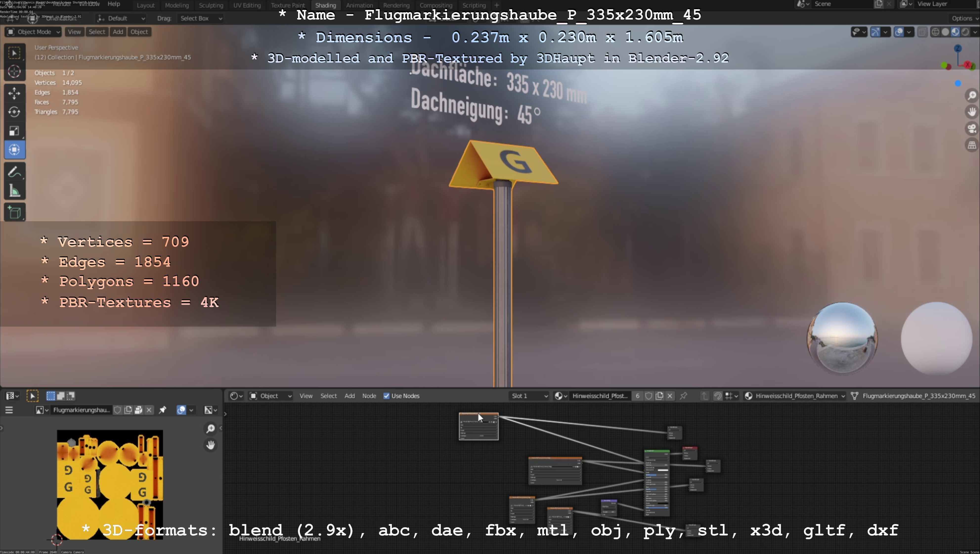Screen dimensions: 980x554
Task: Choose the Add Cube tool
Action: (14, 213)
